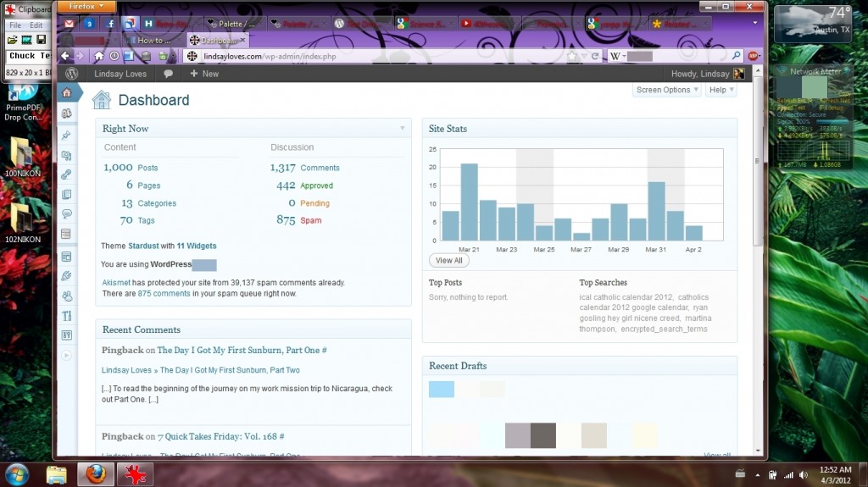The height and width of the screenshot is (487, 868).
Task: Click the tallest Mar 21 stats bar
Action: [470, 202]
